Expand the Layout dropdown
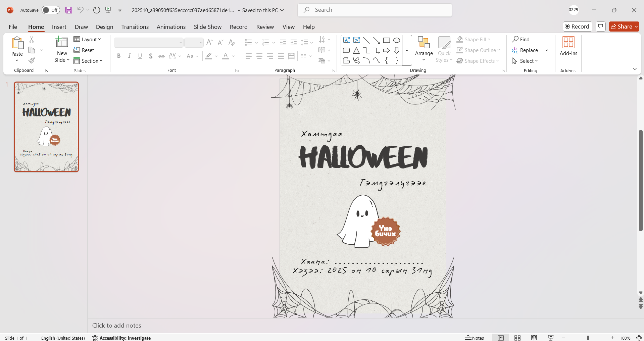Viewport: 644px width, 341px height. pos(87,40)
